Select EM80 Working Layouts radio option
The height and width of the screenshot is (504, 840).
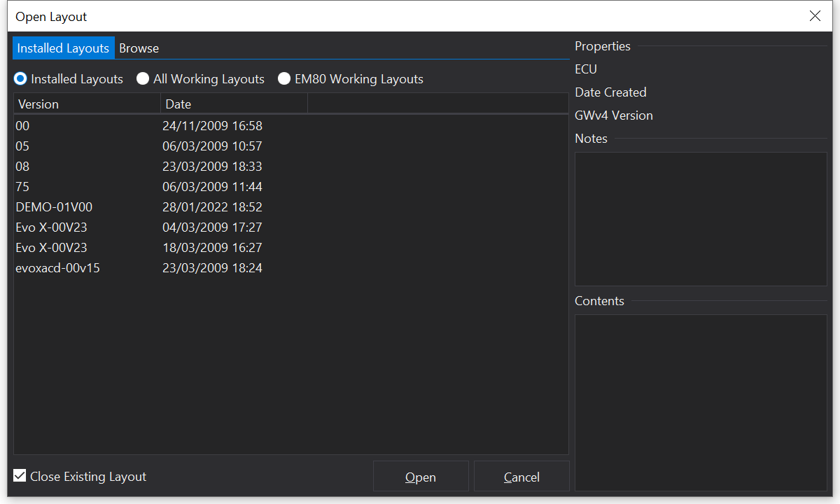coord(284,79)
